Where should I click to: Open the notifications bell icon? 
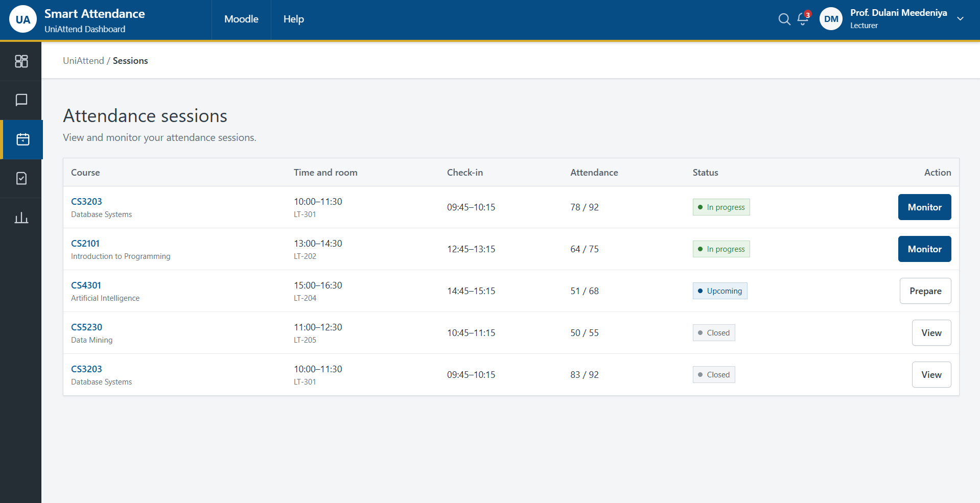coord(803,19)
